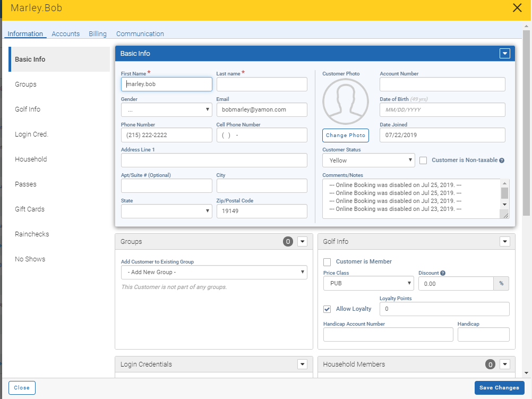
Task: Click the Discount amount field
Action: point(456,284)
